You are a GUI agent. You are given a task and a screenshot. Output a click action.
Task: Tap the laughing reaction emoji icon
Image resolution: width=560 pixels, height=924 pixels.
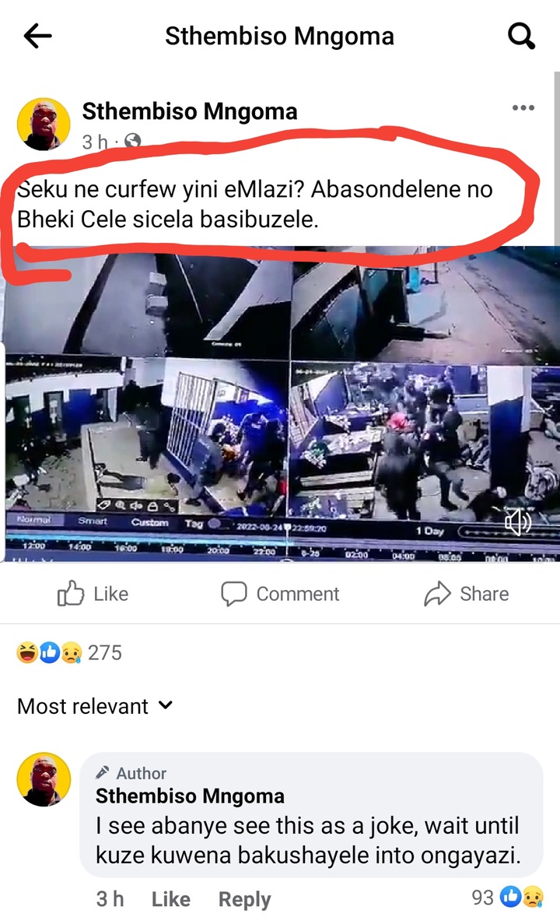pyautogui.click(x=27, y=653)
